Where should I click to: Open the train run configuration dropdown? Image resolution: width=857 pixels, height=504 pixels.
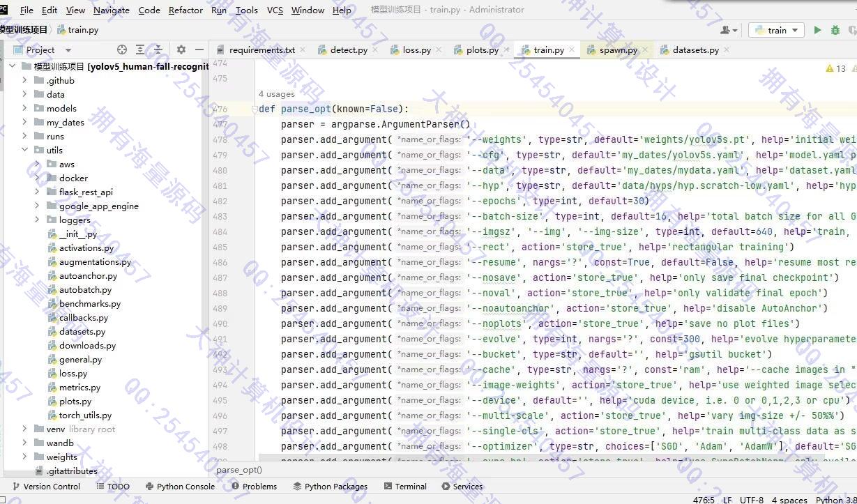pos(777,30)
